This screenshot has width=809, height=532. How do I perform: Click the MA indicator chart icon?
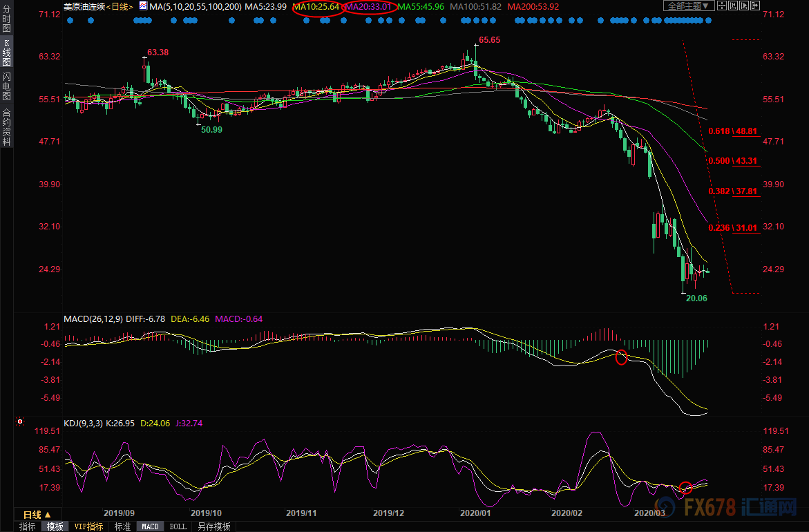[x=142, y=6]
